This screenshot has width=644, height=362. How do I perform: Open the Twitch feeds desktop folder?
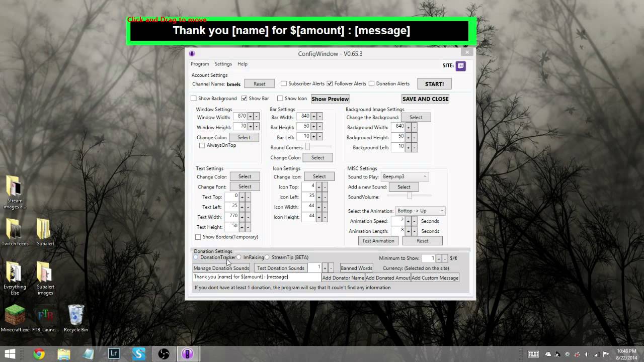[x=15, y=232]
